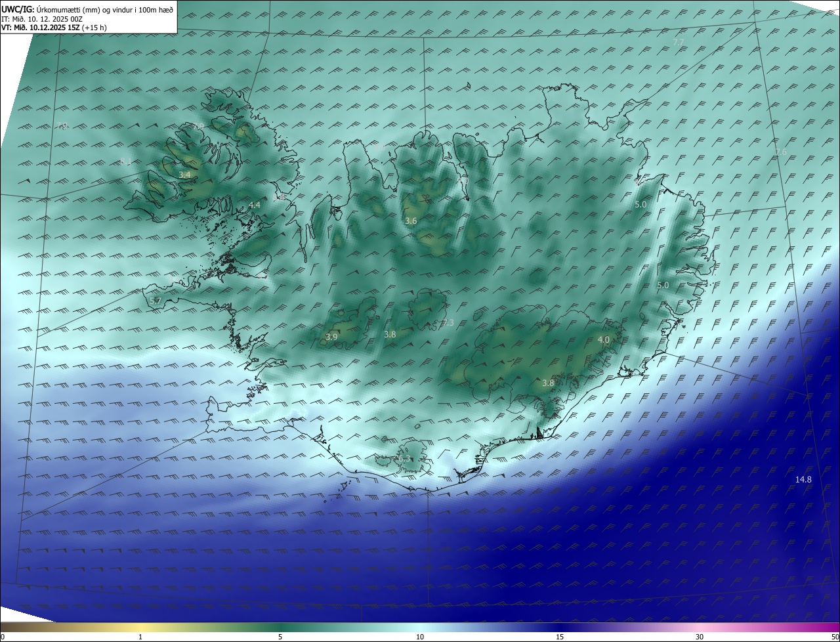Screen dimensions: 840x642
Task: Pick the magenta end of the color bar
Action: point(830,627)
